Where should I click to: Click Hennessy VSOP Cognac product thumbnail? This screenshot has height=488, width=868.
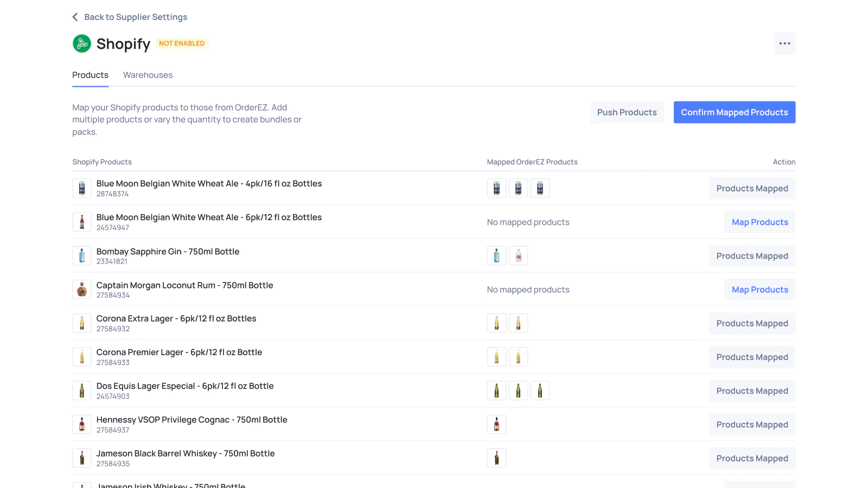[82, 425]
